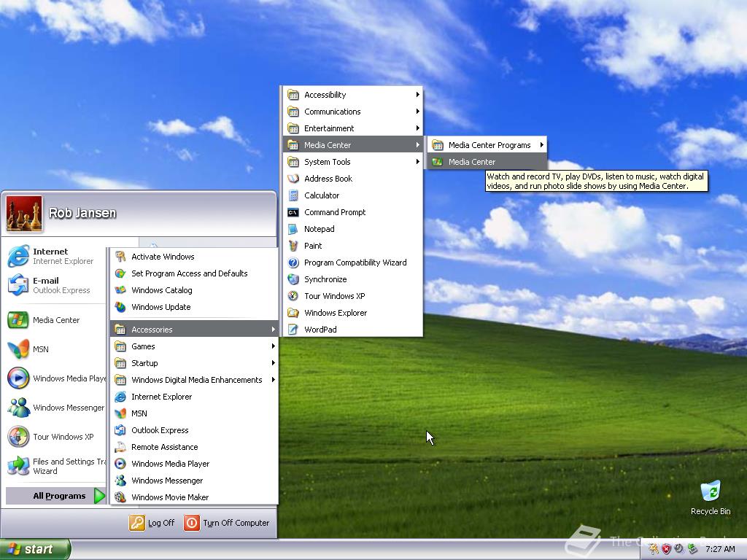
Task: Open Recycle Bin on the desktop
Action: [x=711, y=497]
